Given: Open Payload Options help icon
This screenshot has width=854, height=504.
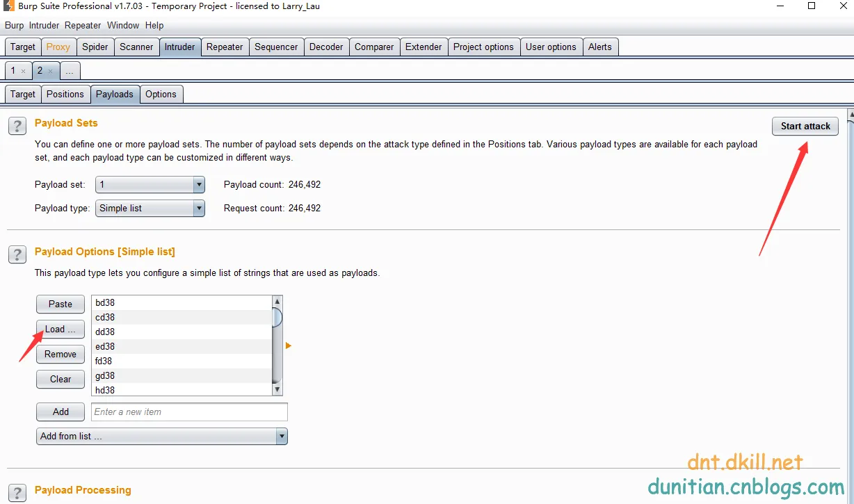Looking at the screenshot, I should coord(17,255).
